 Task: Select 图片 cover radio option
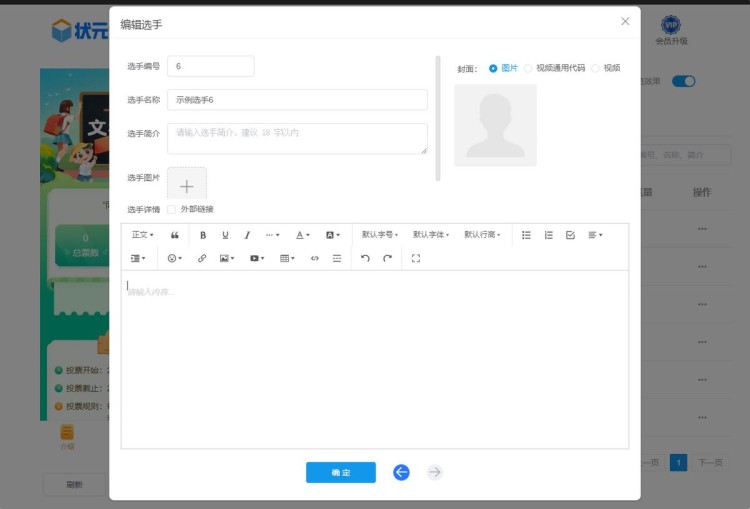point(493,68)
